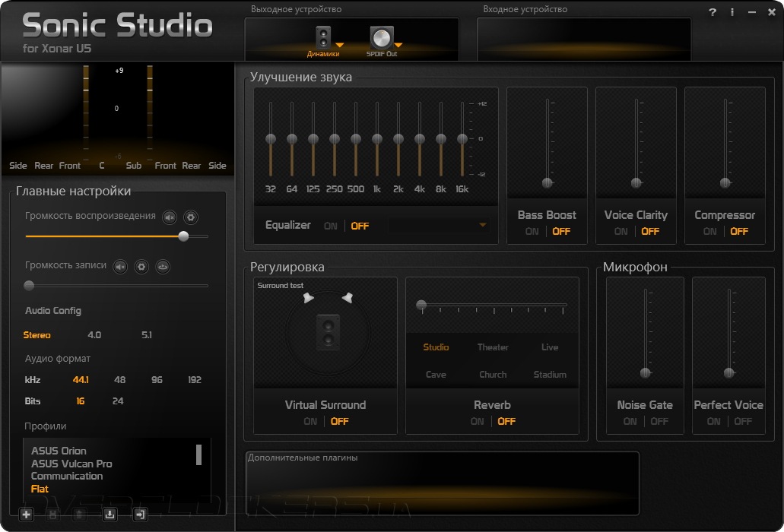Open playback volume settings gear icon
The height and width of the screenshot is (532, 784).
191,217
